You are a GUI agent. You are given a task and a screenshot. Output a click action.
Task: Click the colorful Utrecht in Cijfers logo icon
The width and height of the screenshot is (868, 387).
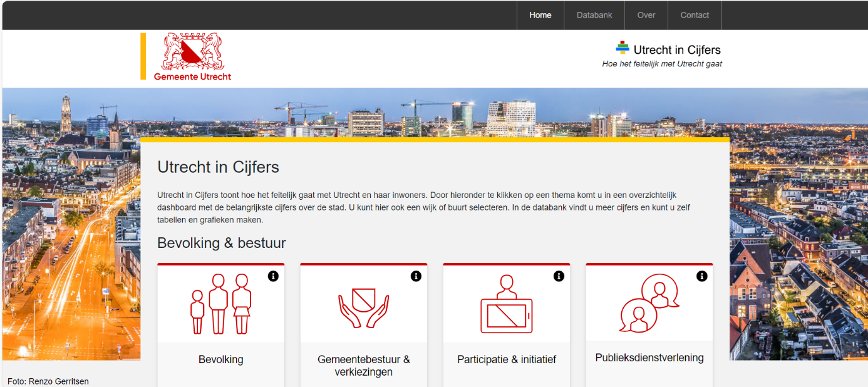click(x=622, y=48)
